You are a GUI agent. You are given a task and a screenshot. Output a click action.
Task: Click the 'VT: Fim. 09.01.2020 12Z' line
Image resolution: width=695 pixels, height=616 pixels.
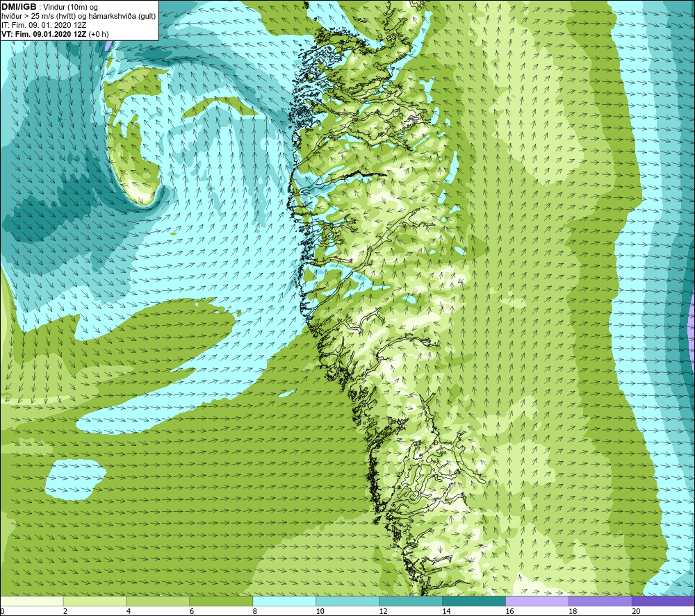pos(44,34)
